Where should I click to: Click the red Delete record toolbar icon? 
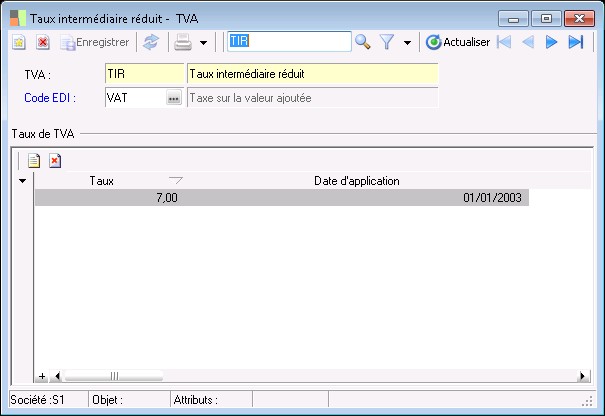[43, 42]
